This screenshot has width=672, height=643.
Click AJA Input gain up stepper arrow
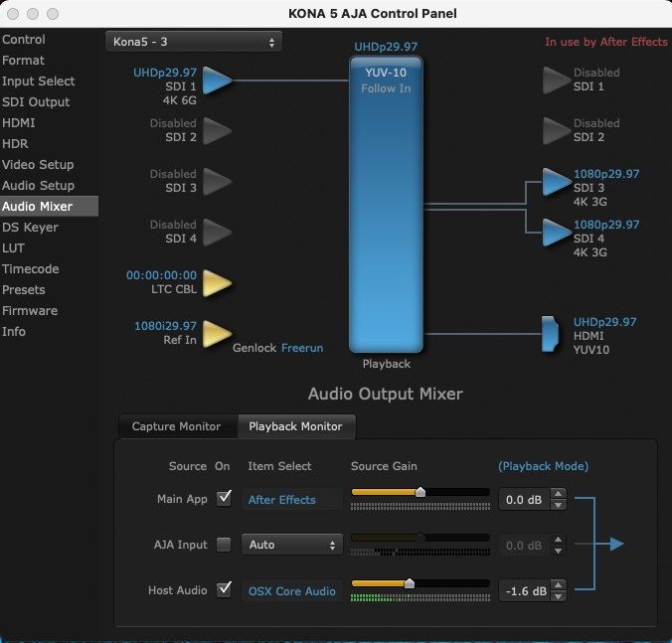[x=558, y=540]
